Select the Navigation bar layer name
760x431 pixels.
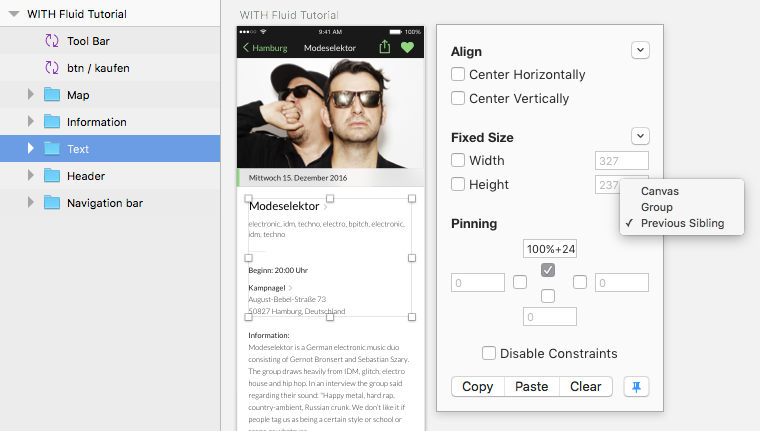click(105, 203)
